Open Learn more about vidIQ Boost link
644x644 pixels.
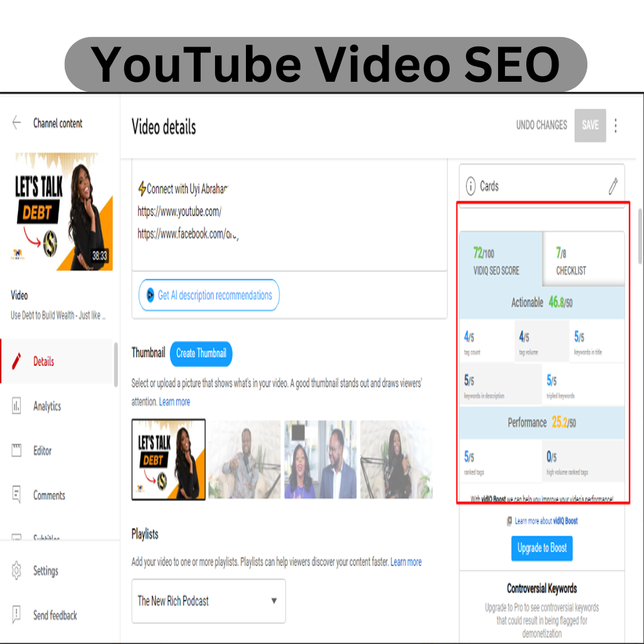tap(542, 521)
